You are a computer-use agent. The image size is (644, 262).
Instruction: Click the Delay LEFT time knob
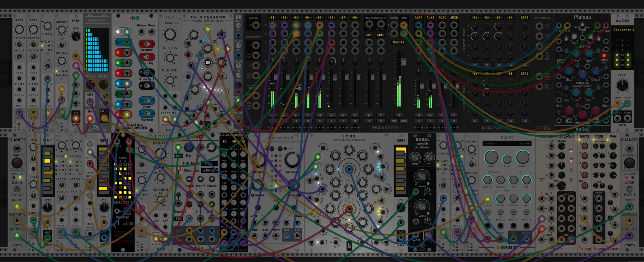(x=491, y=157)
